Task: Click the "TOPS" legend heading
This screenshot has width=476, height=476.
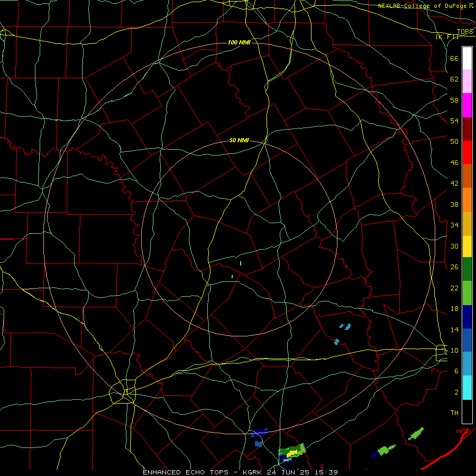Action: (x=465, y=32)
